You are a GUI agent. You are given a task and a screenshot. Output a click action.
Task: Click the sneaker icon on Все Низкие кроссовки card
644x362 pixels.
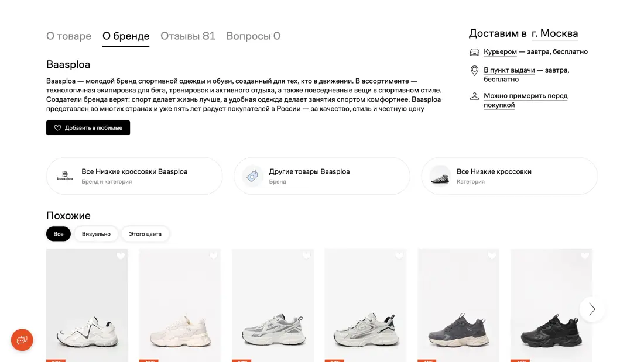tap(440, 175)
